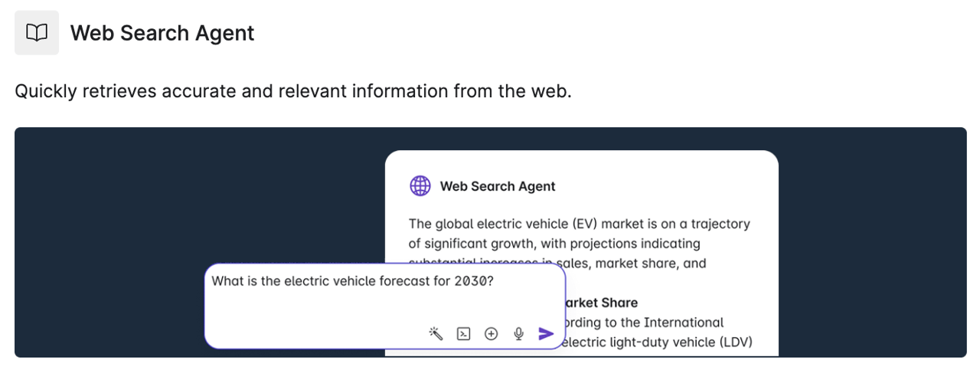980x377 pixels.
Task: Activate the microphone voice input icon
Action: pyautogui.click(x=518, y=333)
